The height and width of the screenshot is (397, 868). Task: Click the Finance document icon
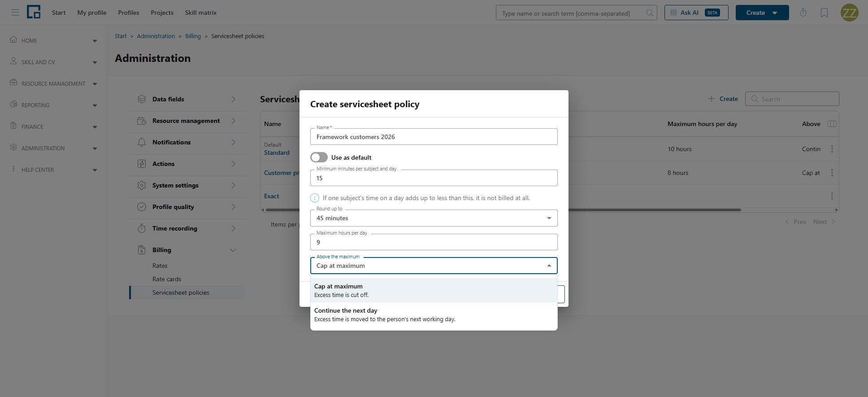[13, 126]
